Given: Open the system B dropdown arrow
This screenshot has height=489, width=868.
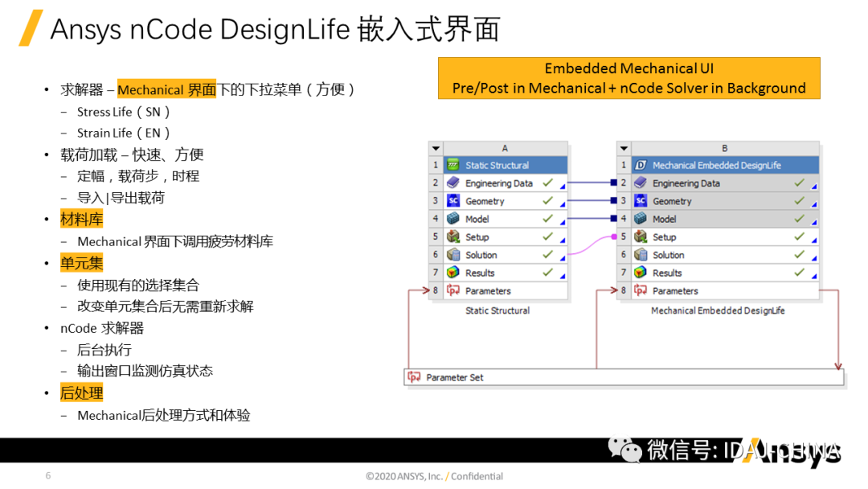Looking at the screenshot, I should click(x=624, y=149).
